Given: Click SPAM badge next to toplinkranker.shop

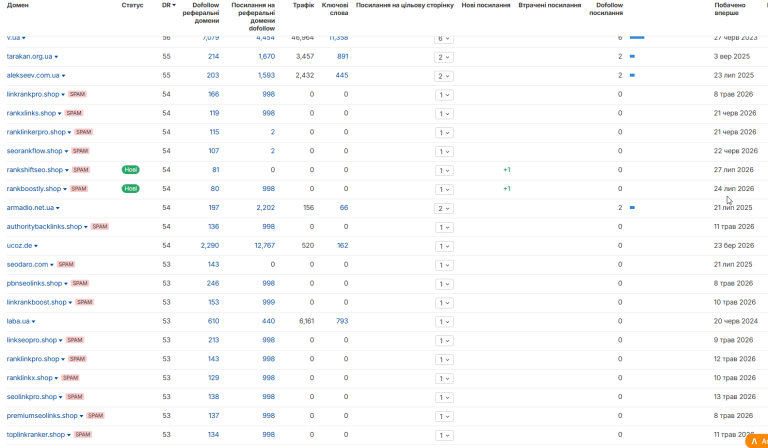Looking at the screenshot, I should [83, 434].
